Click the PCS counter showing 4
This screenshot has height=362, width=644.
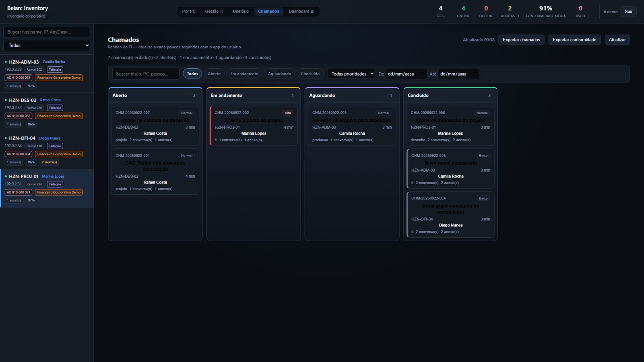coord(440,11)
